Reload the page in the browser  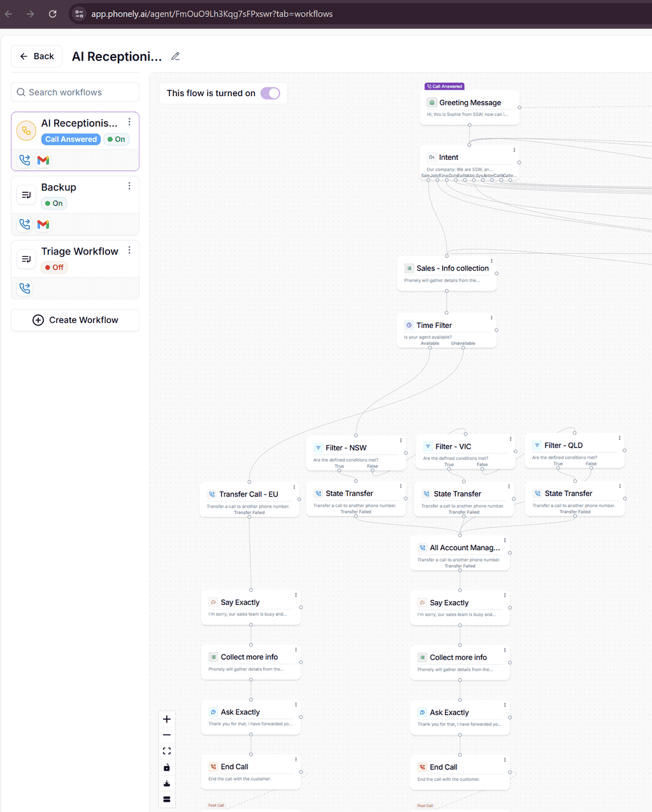point(53,14)
